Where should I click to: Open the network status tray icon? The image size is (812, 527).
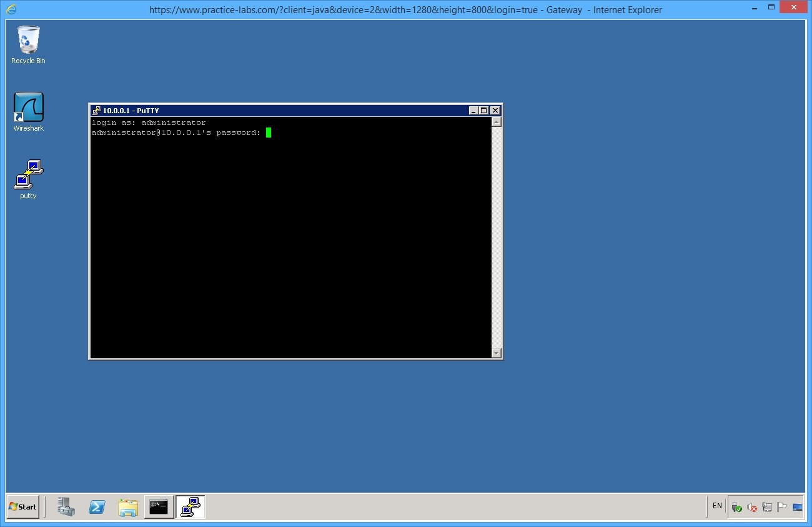[x=767, y=507]
